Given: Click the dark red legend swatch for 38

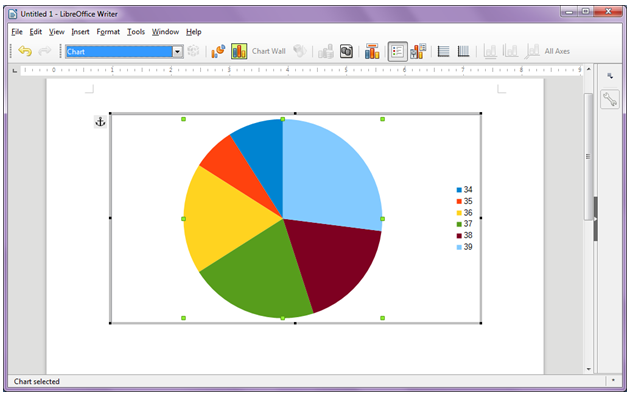Looking at the screenshot, I should [459, 236].
